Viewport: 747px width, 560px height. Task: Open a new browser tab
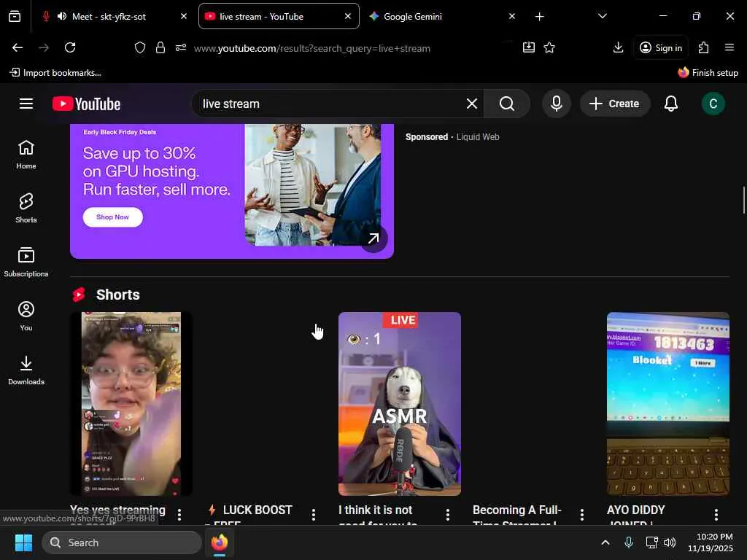pos(539,17)
